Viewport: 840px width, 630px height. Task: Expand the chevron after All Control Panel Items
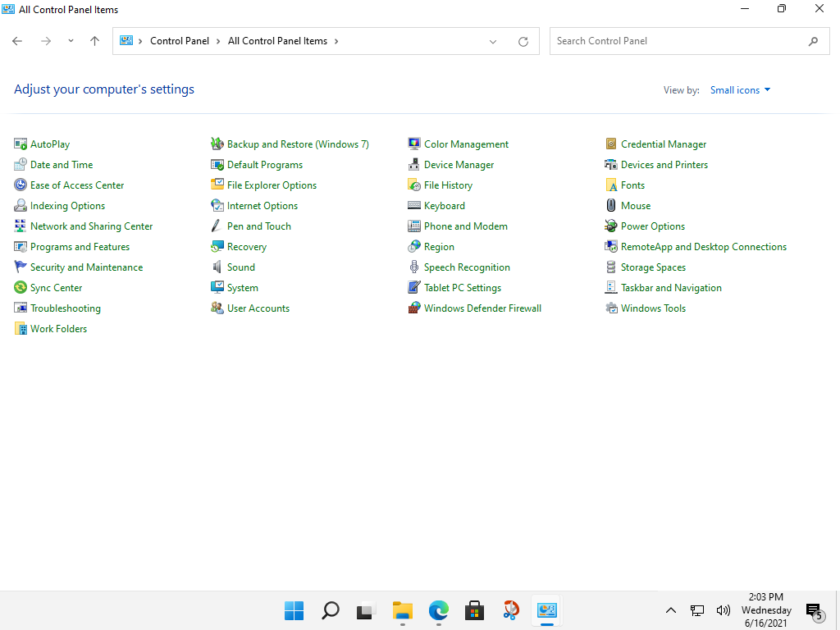[x=336, y=41]
